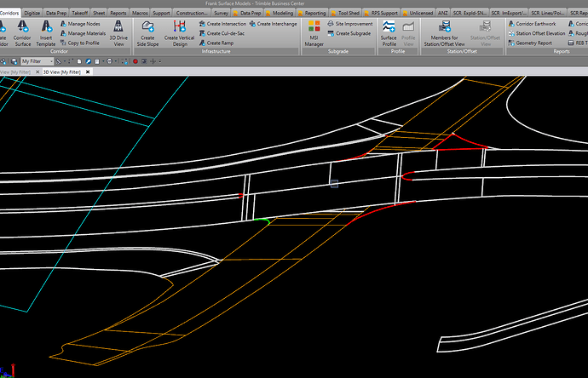Expand the toolbar overflow options arrow
This screenshot has height=378, width=588.
[x=160, y=61]
